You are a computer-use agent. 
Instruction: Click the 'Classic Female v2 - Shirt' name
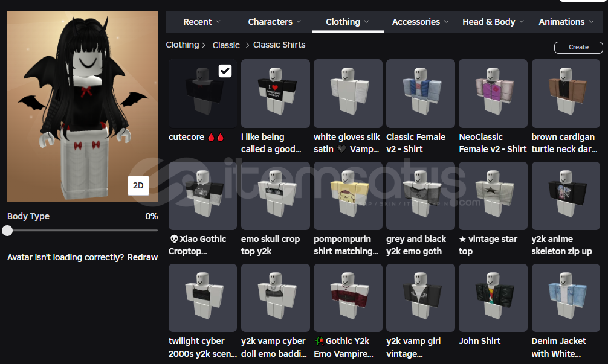point(416,143)
